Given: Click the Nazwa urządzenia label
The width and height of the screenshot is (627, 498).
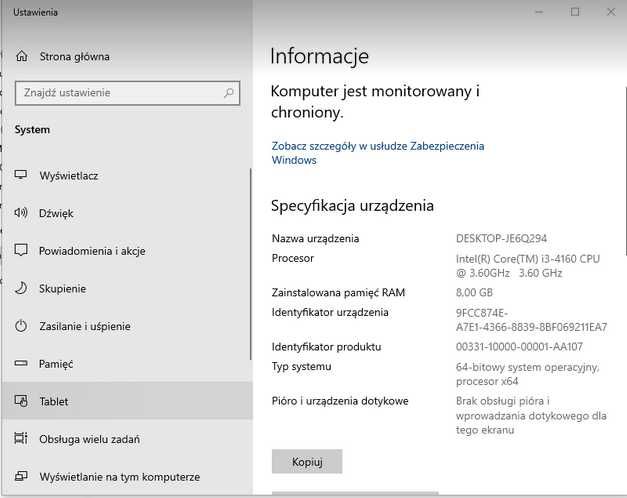Looking at the screenshot, I should (x=315, y=238).
